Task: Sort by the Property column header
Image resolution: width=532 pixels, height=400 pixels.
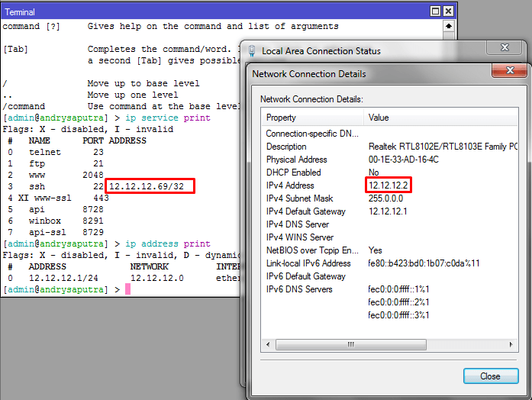Action: point(313,118)
